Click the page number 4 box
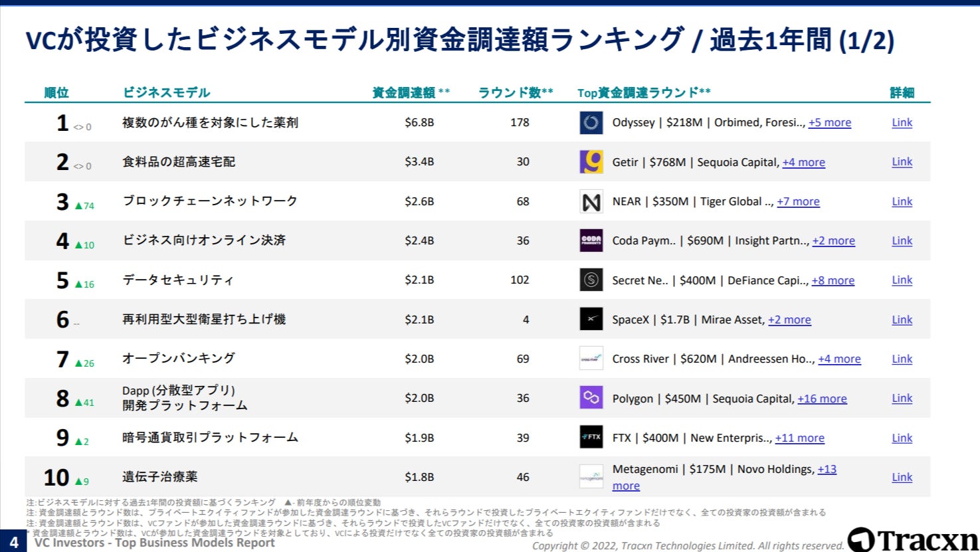 coord(13,541)
